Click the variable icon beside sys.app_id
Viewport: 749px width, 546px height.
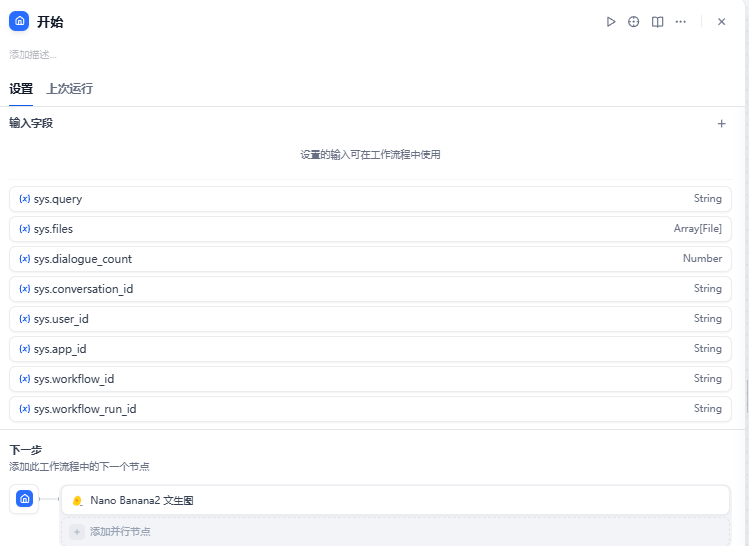24,349
